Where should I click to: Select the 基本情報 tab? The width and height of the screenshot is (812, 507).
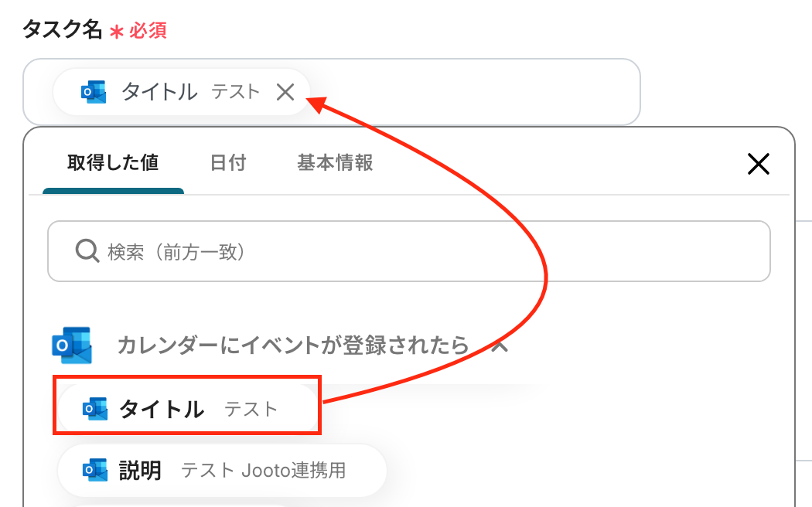coord(335,163)
